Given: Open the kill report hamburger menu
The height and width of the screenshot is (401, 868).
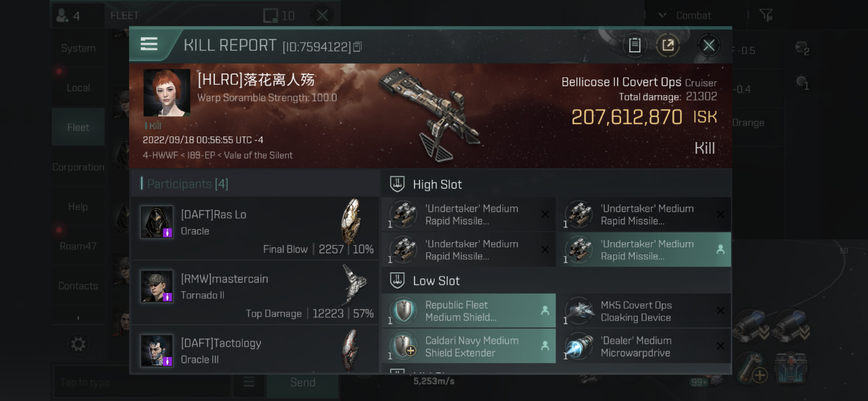Looking at the screenshot, I should tap(149, 44).
